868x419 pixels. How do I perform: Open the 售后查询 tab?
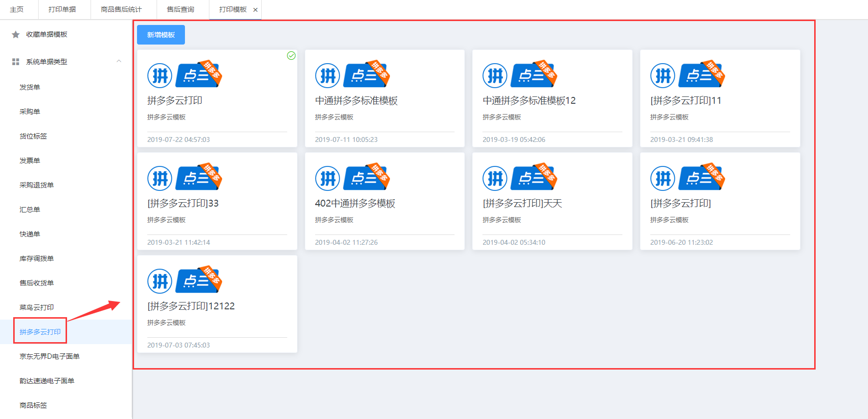[x=181, y=9]
